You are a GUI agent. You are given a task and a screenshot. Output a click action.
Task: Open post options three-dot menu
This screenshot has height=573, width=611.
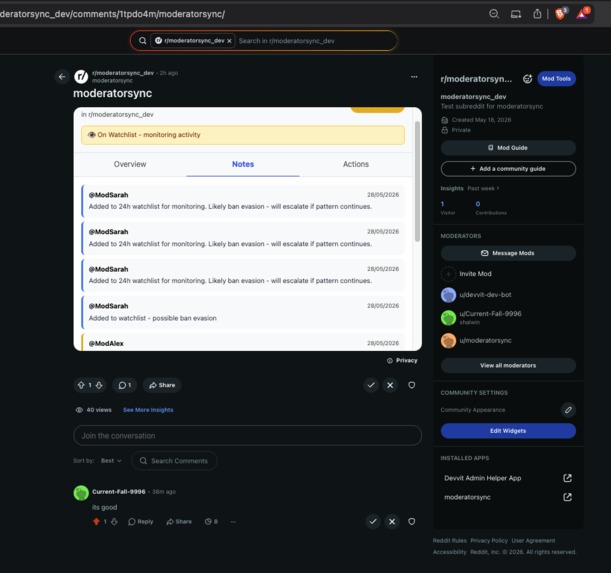coord(414,77)
